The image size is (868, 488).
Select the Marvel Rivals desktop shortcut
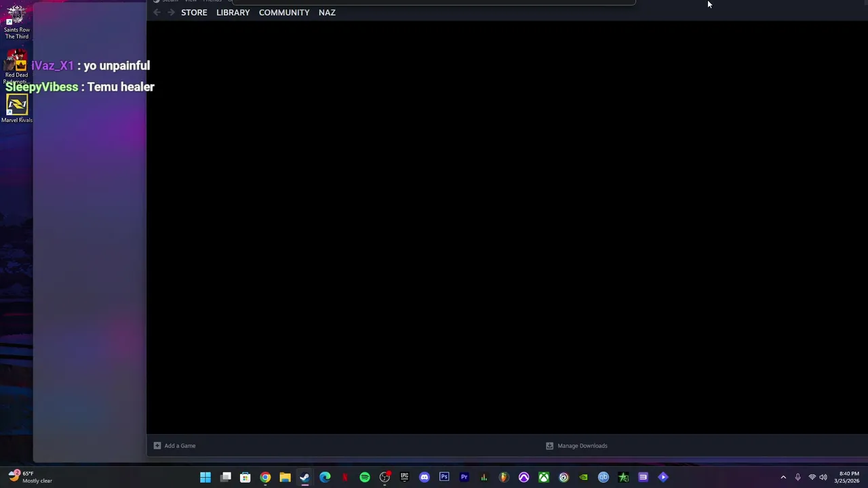(x=16, y=108)
